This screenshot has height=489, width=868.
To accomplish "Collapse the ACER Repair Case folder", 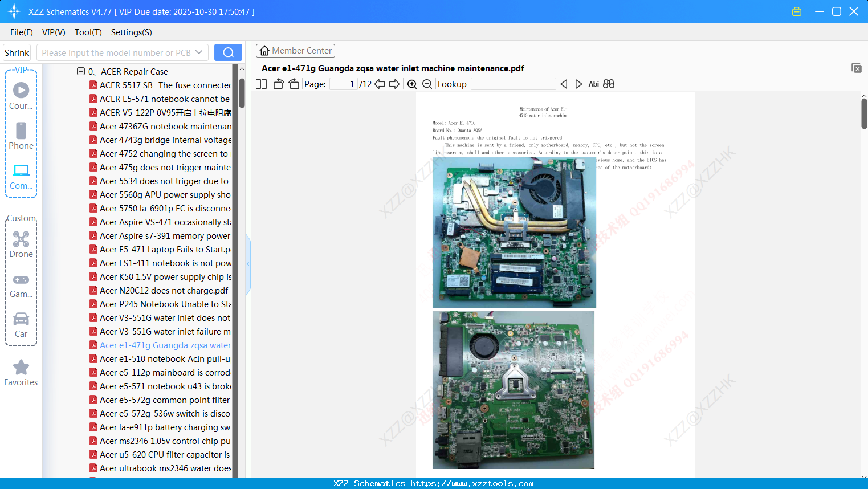I will tap(81, 71).
